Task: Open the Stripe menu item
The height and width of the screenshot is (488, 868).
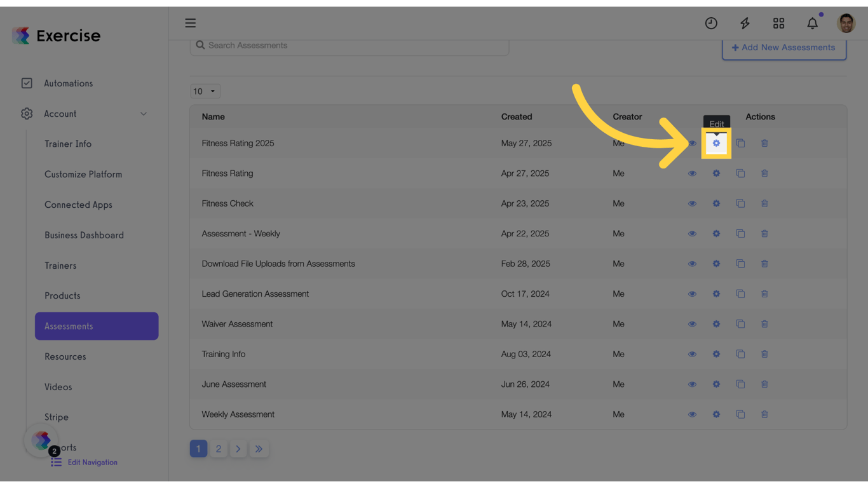Action: (57, 417)
